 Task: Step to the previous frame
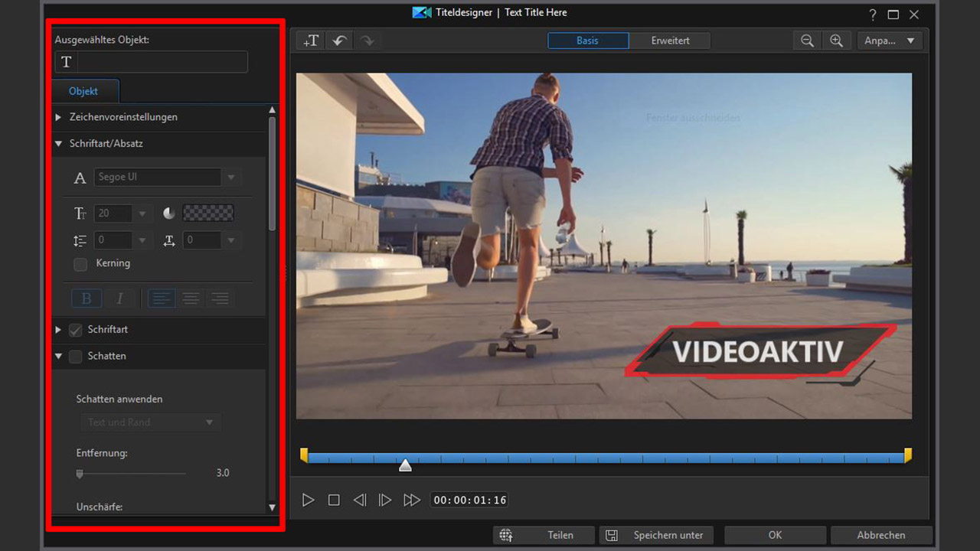(x=359, y=500)
